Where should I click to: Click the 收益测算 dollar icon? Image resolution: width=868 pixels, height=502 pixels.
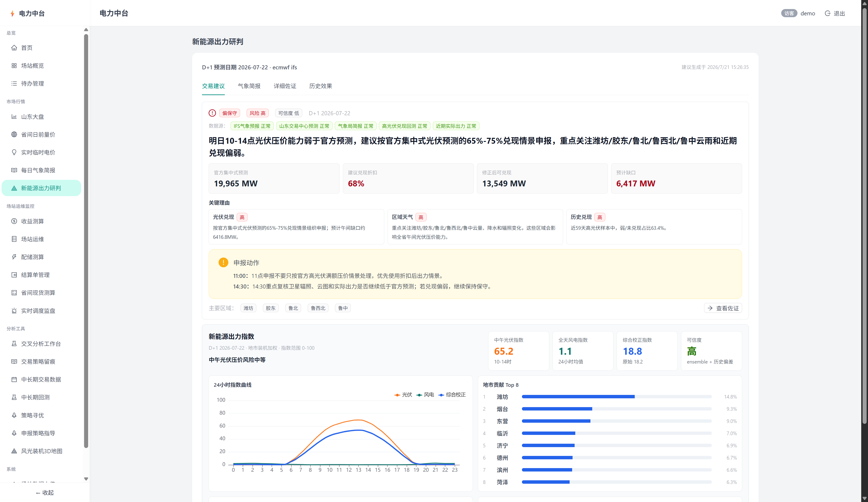coord(14,221)
